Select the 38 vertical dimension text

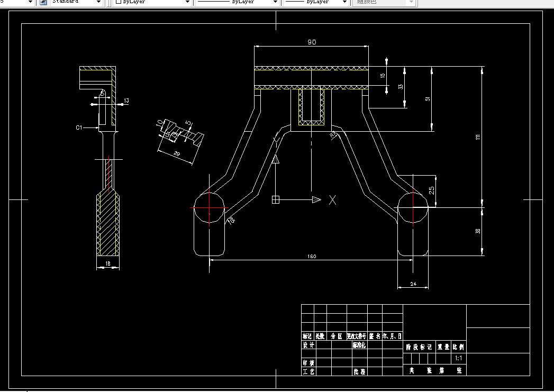478,231
